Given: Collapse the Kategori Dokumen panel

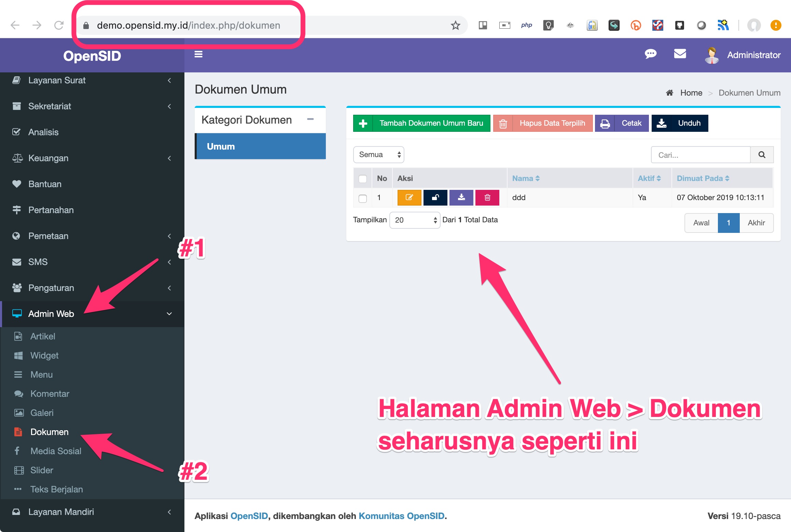Looking at the screenshot, I should 310,119.
